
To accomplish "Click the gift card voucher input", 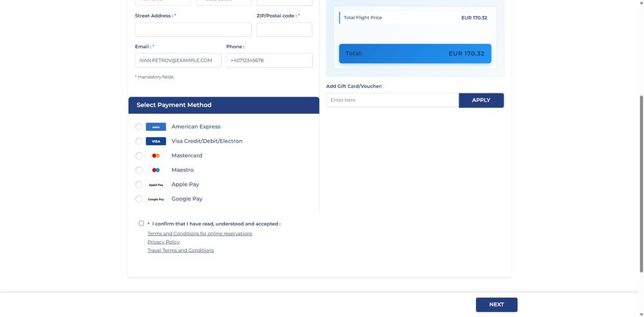I will tap(392, 100).
